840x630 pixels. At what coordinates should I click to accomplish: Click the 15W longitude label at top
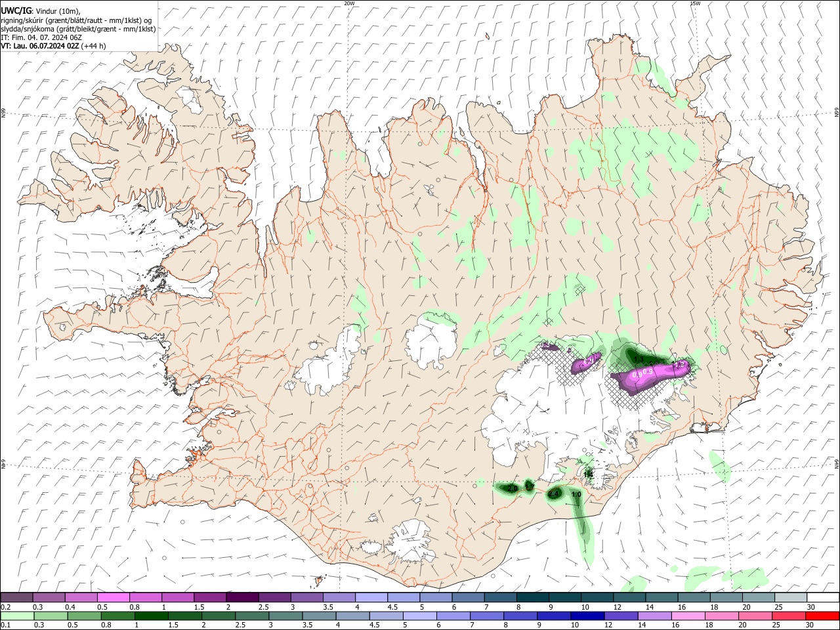coord(695,3)
